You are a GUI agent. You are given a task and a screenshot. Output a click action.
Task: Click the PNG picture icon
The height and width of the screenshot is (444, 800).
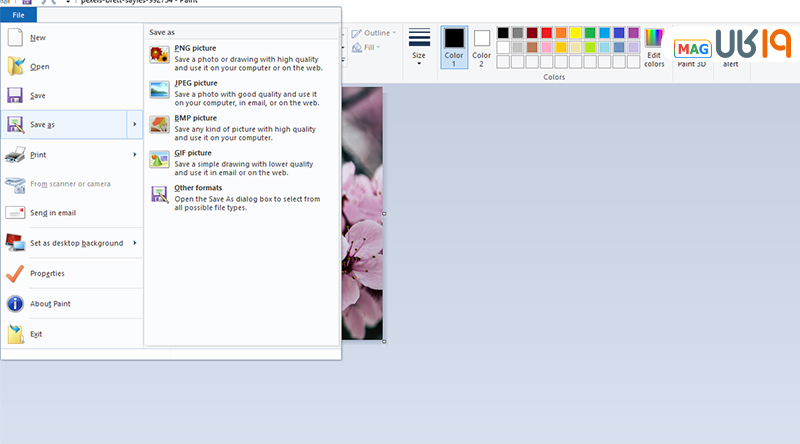(159, 55)
